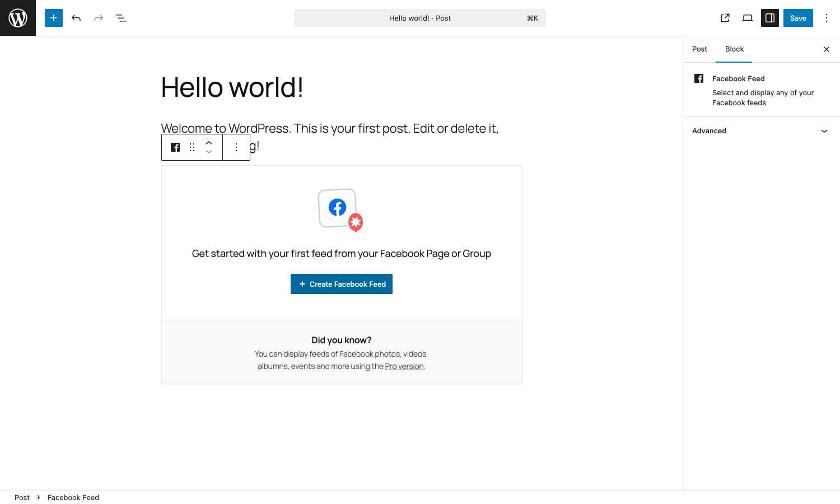Open the device preview laptop icon
The width and height of the screenshot is (840, 504).
[x=748, y=18]
